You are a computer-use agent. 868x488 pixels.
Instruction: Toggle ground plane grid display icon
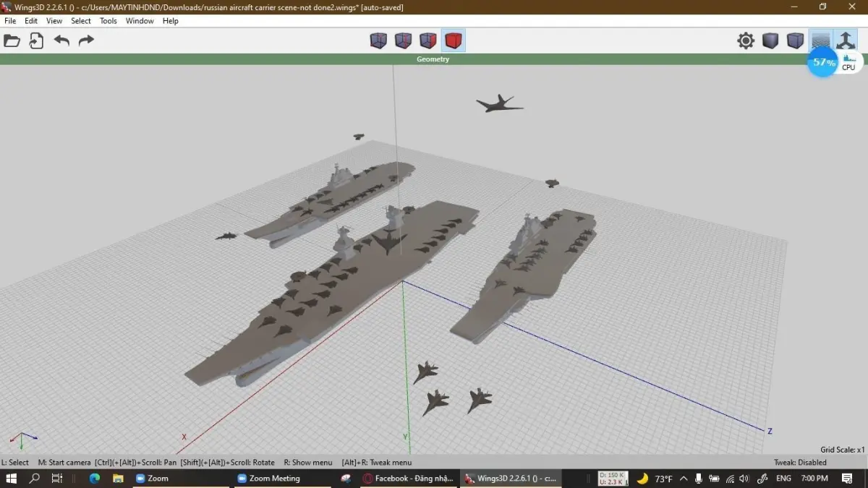point(820,40)
